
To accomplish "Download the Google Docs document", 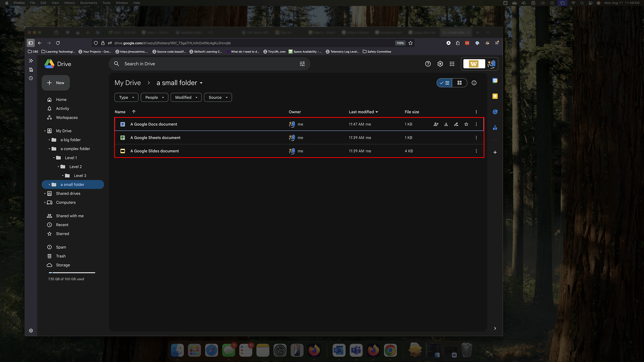I will click(446, 124).
